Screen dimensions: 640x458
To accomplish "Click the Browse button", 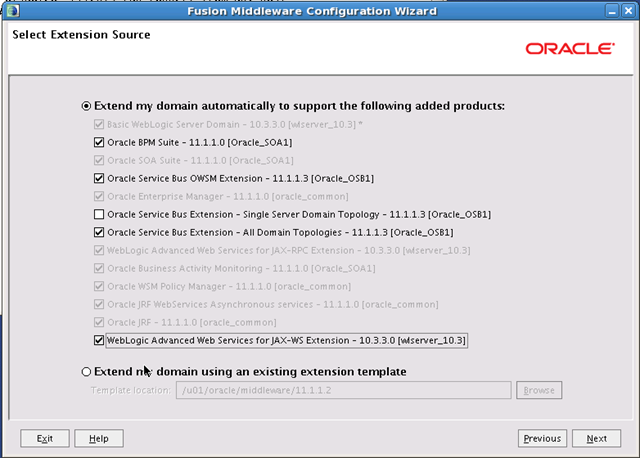I will 539,390.
